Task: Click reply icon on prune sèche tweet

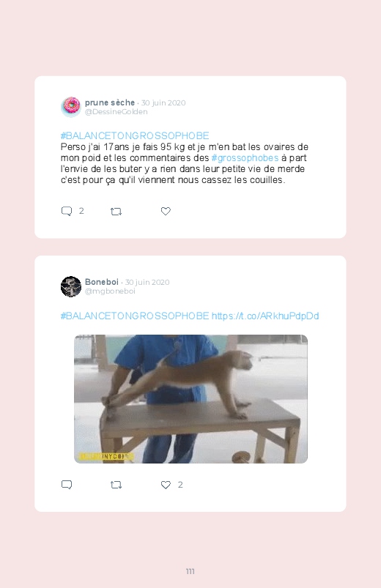Action: pyautogui.click(x=67, y=211)
